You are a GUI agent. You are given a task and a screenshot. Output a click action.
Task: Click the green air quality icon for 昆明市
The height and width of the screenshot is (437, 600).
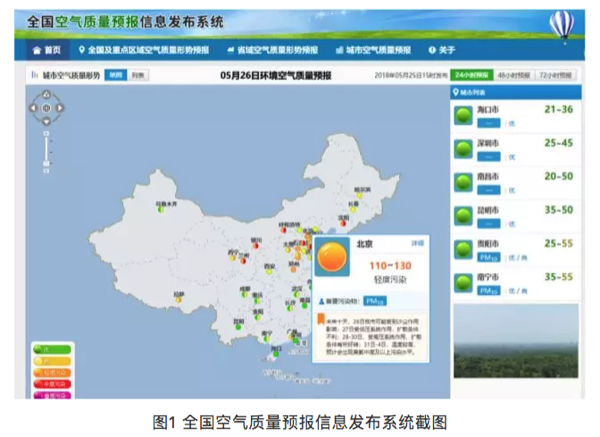tap(464, 216)
